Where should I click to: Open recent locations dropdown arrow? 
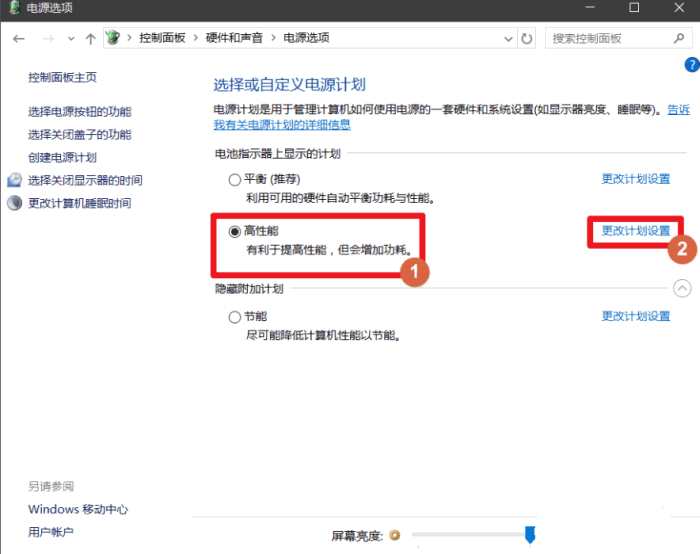click(70, 38)
